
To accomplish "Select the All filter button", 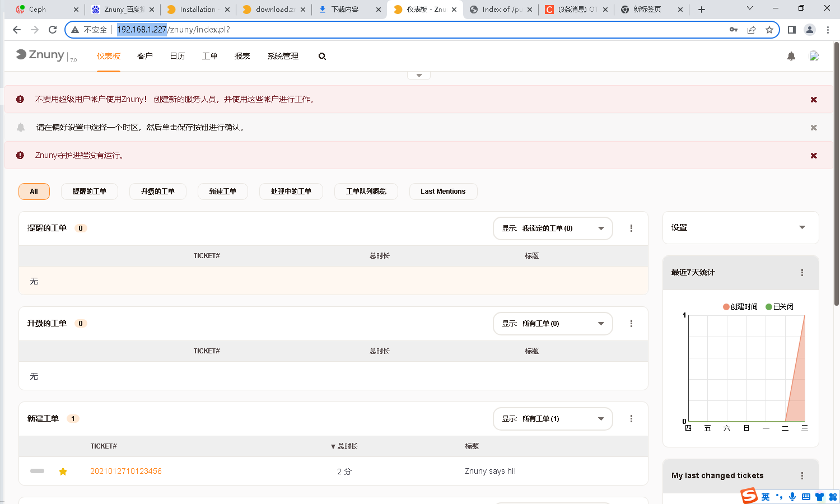I will click(34, 192).
